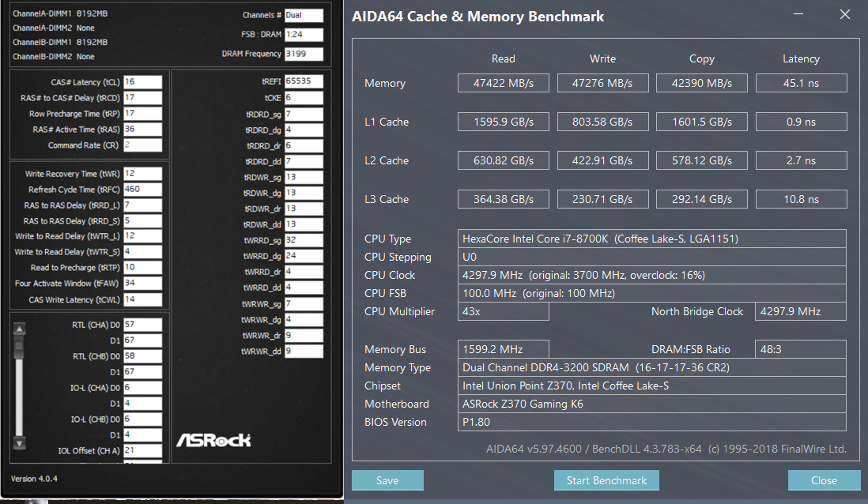Click the FSB : DRAM ratio field
The height and width of the screenshot is (504, 868).
[x=304, y=34]
